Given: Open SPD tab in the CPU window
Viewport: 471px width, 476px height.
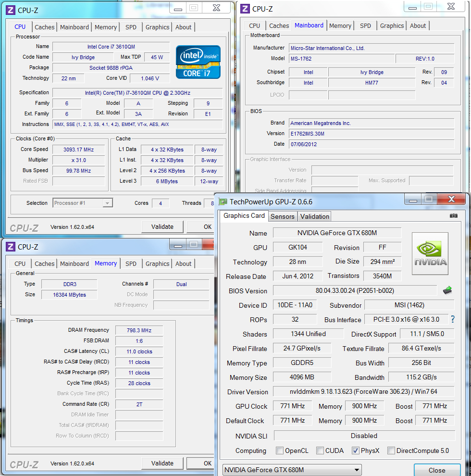Looking at the screenshot, I should click(131, 27).
